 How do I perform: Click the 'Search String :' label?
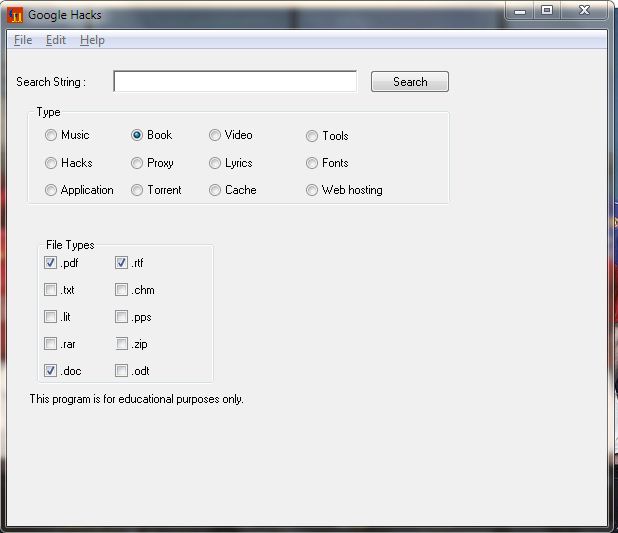pos(51,82)
